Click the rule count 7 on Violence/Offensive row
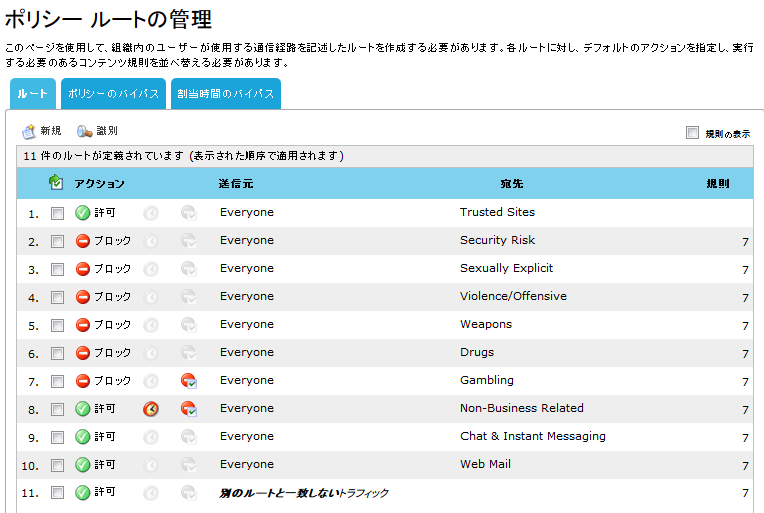Image resolution: width=764 pixels, height=513 pixels. point(745,298)
